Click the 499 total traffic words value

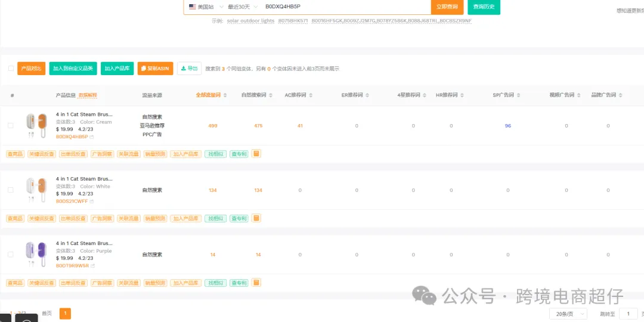coord(213,126)
